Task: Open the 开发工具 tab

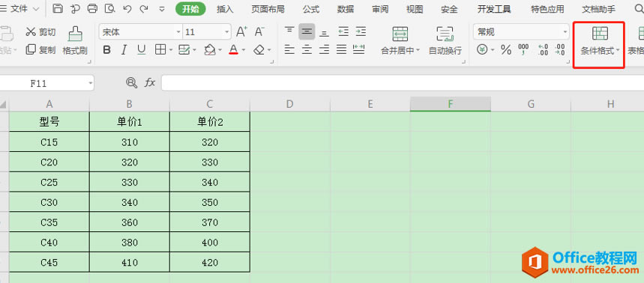Action: click(x=494, y=9)
